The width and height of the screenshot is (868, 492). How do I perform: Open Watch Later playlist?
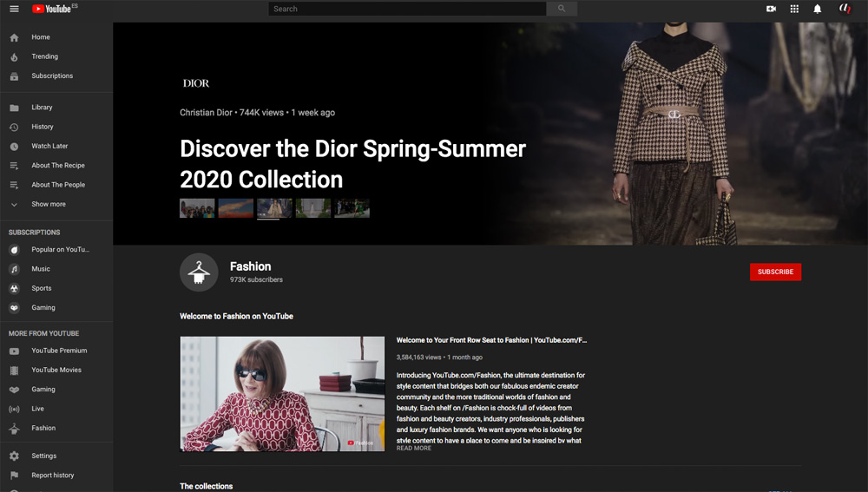[49, 146]
